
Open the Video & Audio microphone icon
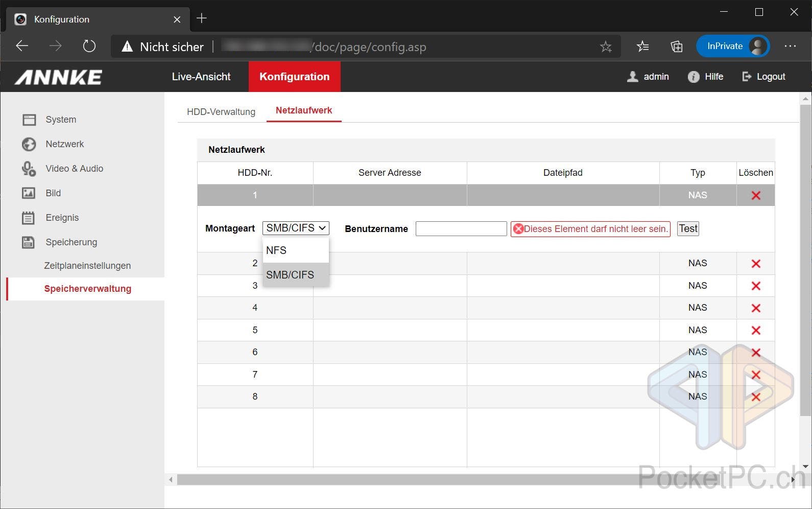click(x=29, y=169)
